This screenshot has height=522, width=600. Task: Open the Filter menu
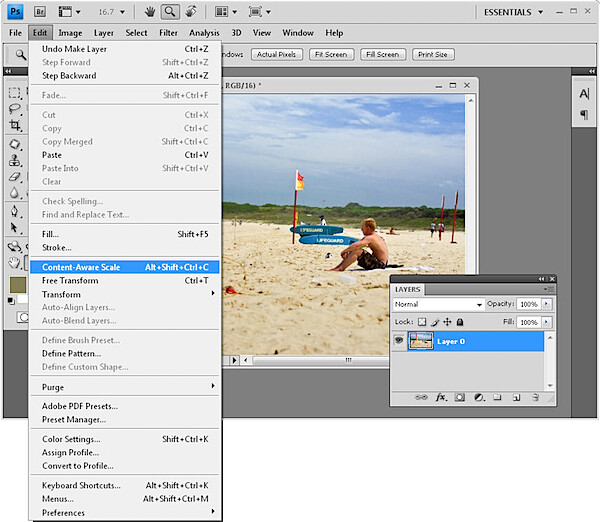[x=168, y=33]
